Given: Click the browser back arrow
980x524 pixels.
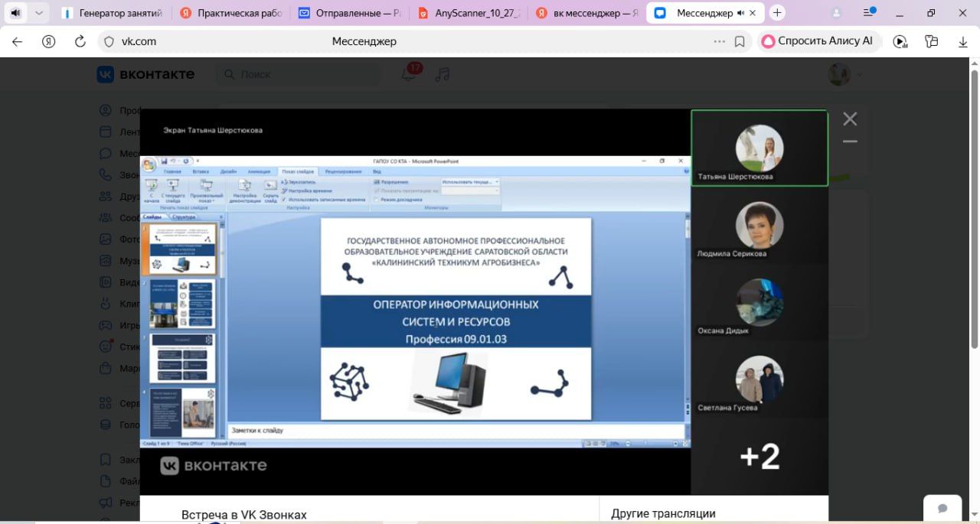Looking at the screenshot, I should click(x=18, y=41).
